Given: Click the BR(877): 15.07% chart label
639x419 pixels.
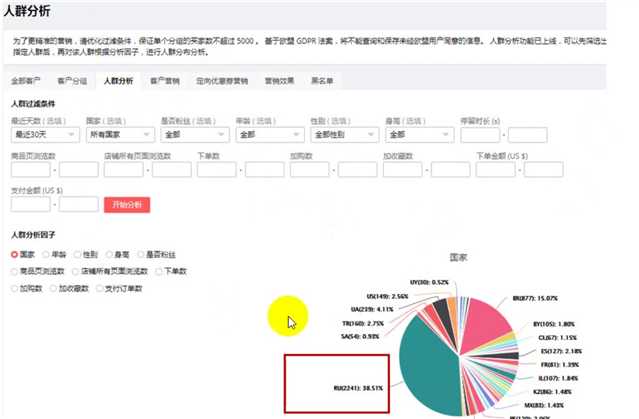Looking at the screenshot, I should pyautogui.click(x=535, y=298).
